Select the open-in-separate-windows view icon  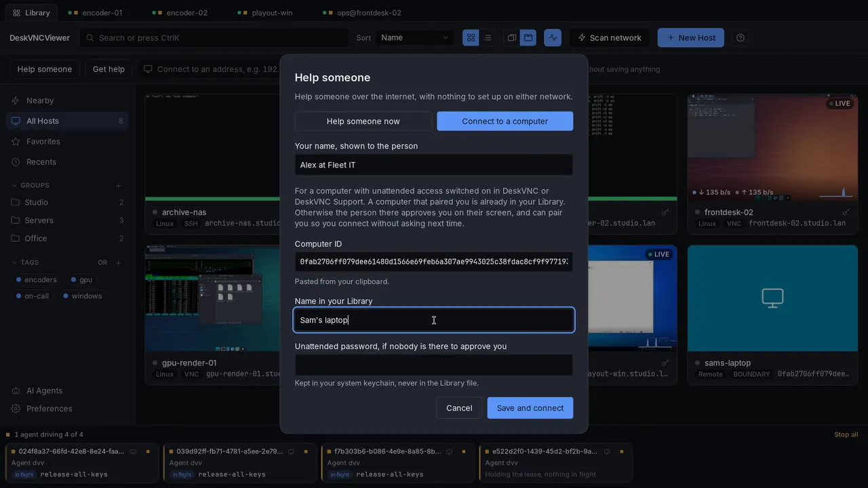pos(512,38)
